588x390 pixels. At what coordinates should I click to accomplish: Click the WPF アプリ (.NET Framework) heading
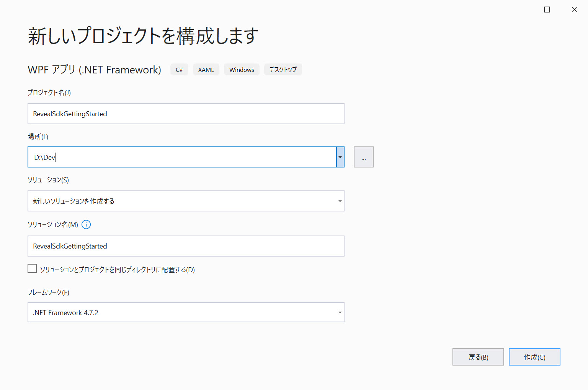pyautogui.click(x=95, y=70)
